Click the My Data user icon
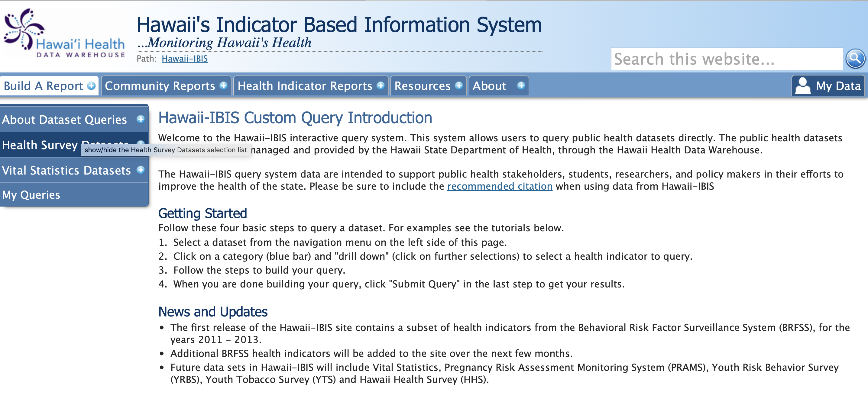Screen dimensions: 868x398 (x=802, y=86)
